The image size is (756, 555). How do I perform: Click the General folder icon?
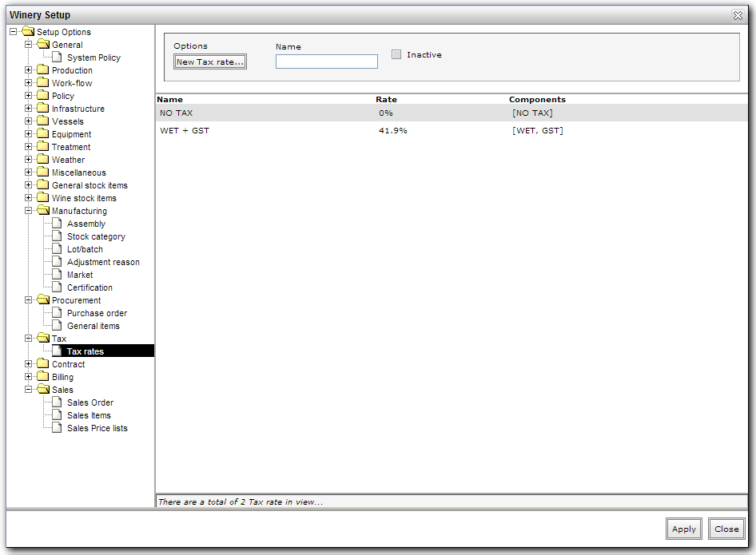[43, 45]
